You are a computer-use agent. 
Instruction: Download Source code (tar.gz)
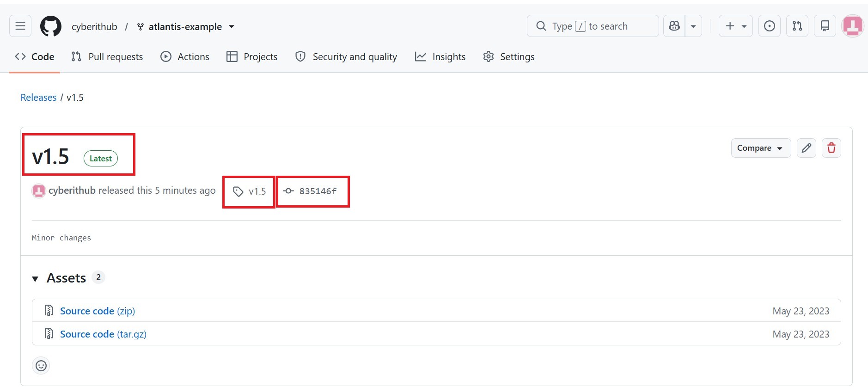(x=103, y=334)
